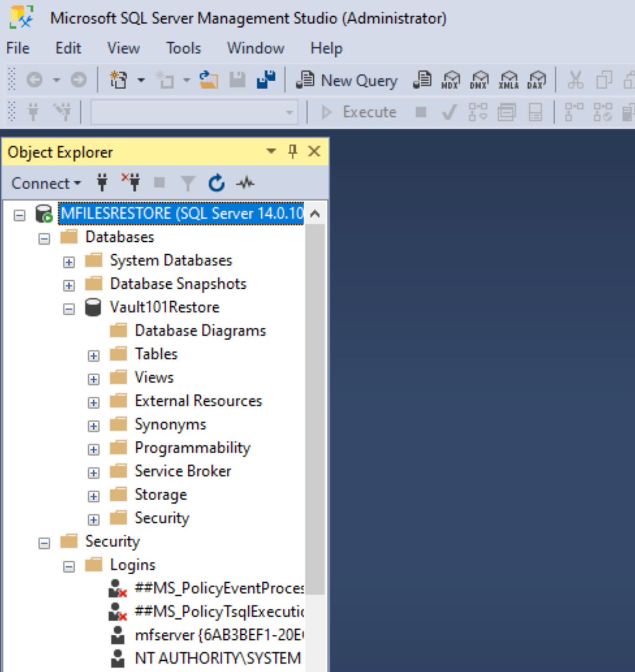Select the MFILESRESTORE server node
Image resolution: width=635 pixels, height=672 pixels.
point(181,214)
